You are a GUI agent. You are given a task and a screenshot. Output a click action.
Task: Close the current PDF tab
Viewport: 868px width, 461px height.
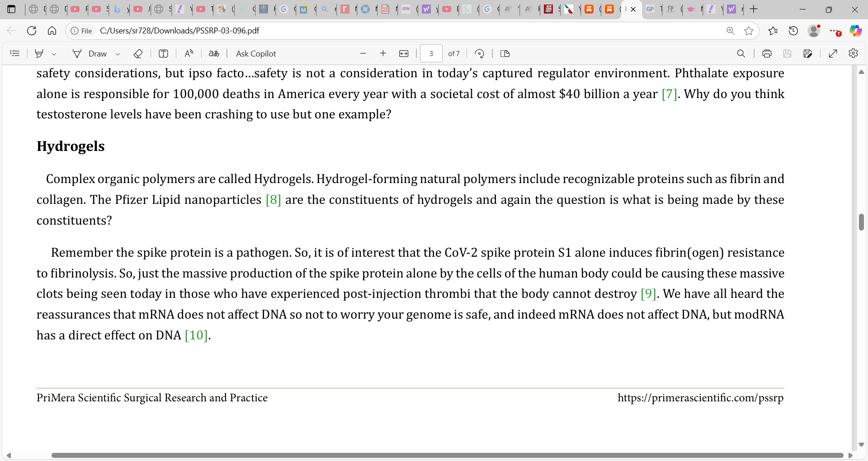[x=633, y=9]
